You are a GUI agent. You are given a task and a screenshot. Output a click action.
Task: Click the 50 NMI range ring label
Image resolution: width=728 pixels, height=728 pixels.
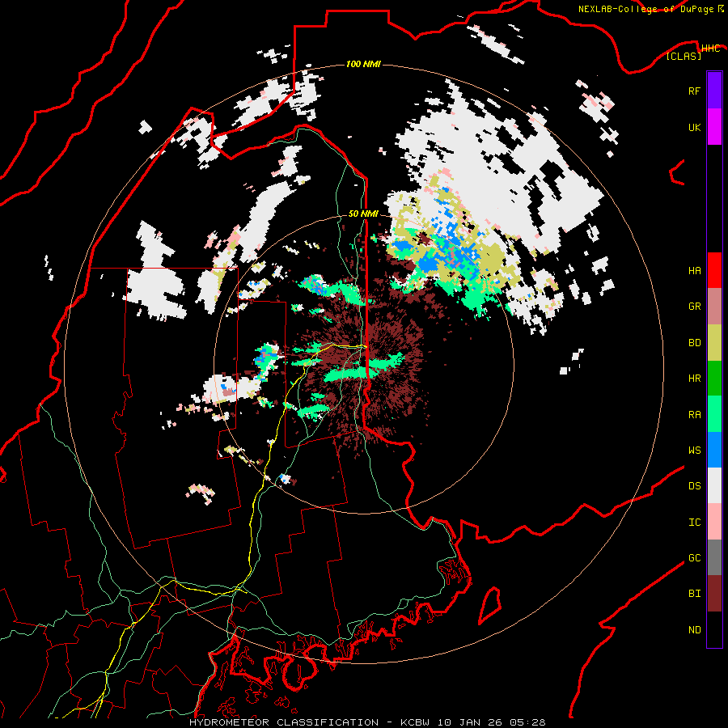(363, 214)
